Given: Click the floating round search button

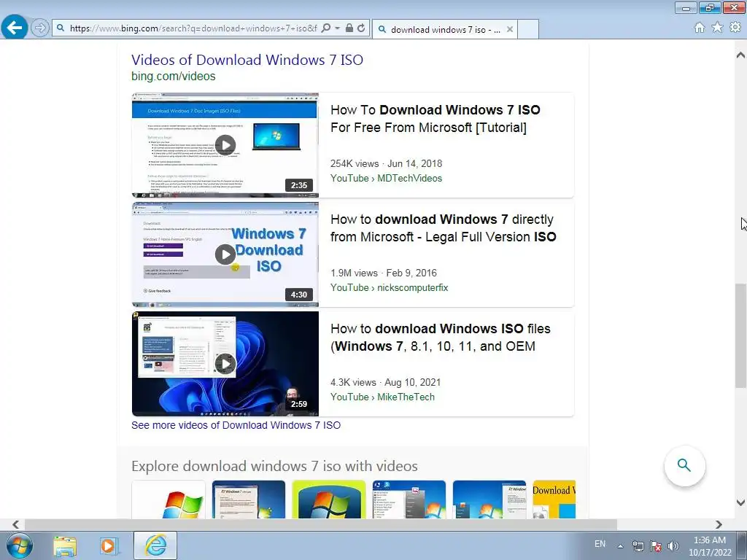Looking at the screenshot, I should pyautogui.click(x=684, y=465).
